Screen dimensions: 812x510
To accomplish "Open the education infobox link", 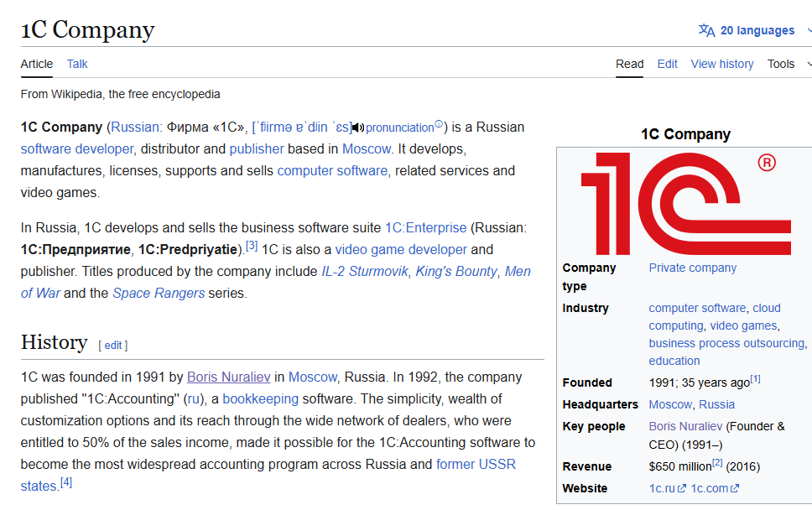I will point(674,361).
